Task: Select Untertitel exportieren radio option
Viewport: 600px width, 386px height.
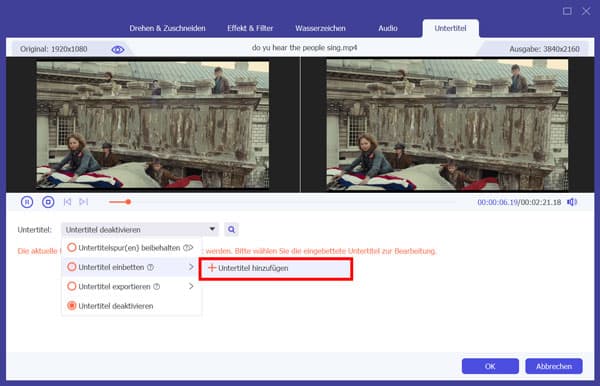Action: [x=72, y=286]
